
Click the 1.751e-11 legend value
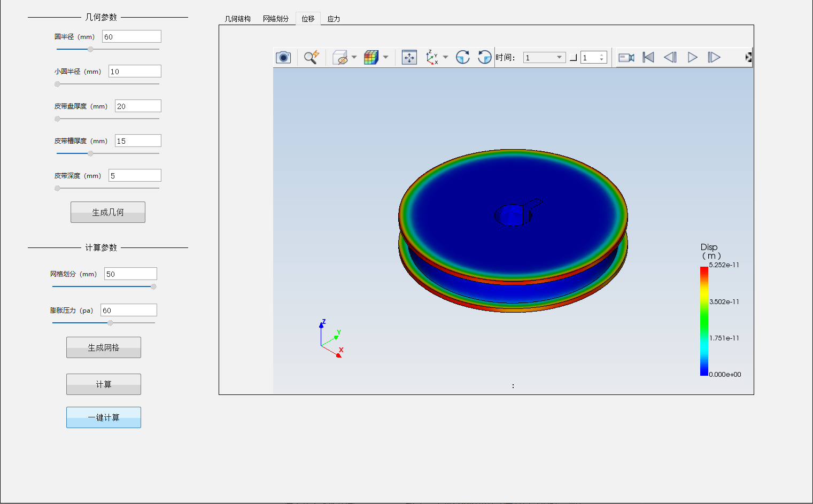(x=724, y=338)
